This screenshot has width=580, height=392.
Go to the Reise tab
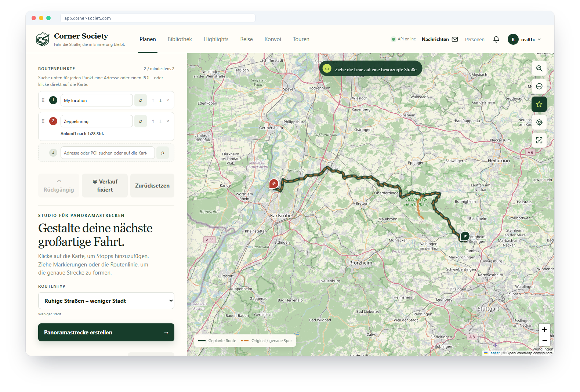(x=246, y=39)
